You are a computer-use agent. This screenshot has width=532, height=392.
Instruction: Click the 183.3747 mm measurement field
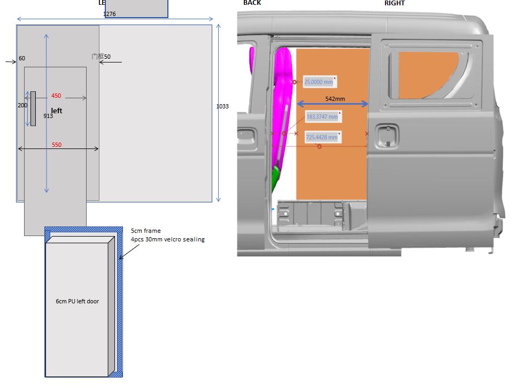(x=322, y=117)
